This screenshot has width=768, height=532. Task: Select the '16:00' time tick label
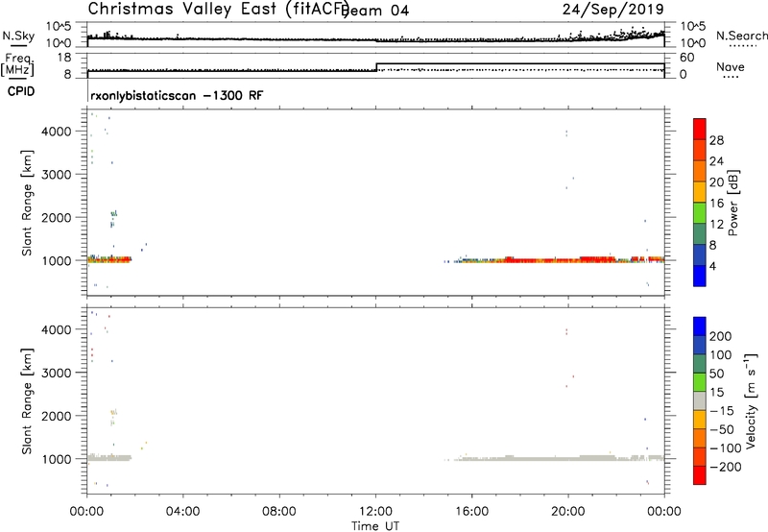click(471, 512)
